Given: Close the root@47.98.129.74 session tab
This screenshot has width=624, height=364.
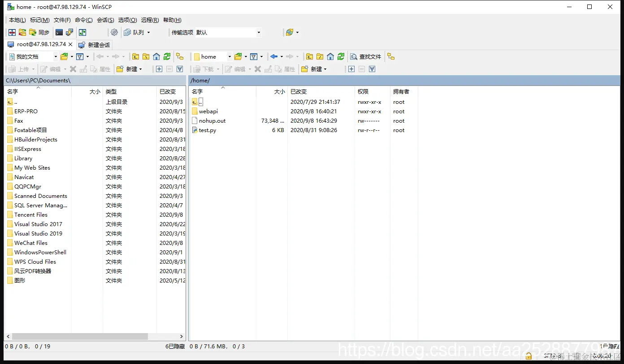Looking at the screenshot, I should click(70, 44).
